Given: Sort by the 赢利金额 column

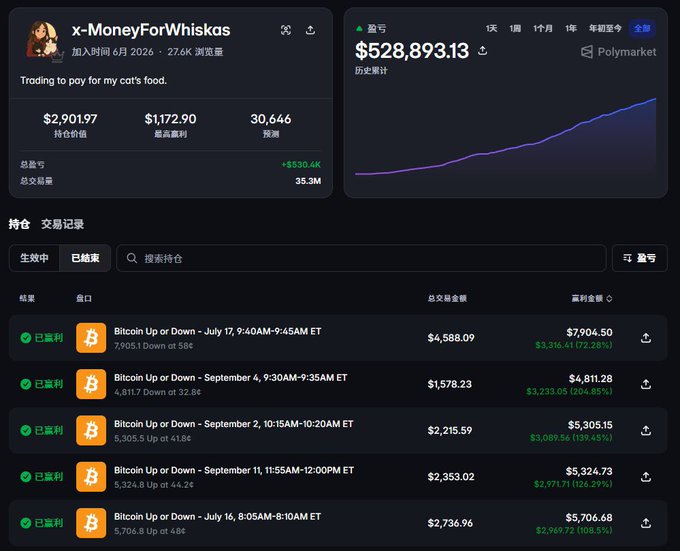Looking at the screenshot, I should pos(592,298).
